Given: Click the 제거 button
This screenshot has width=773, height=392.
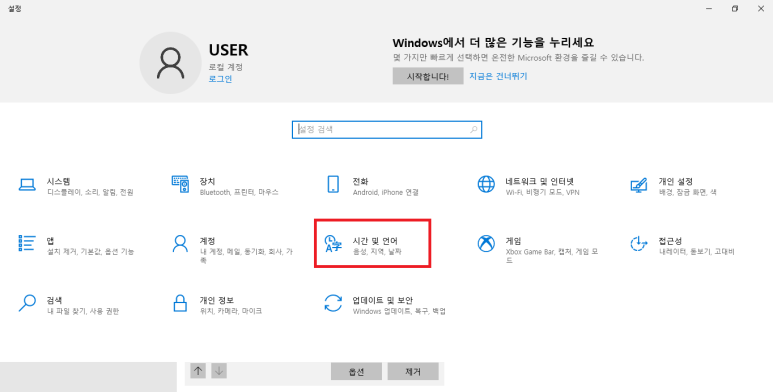Looking at the screenshot, I should (413, 372).
